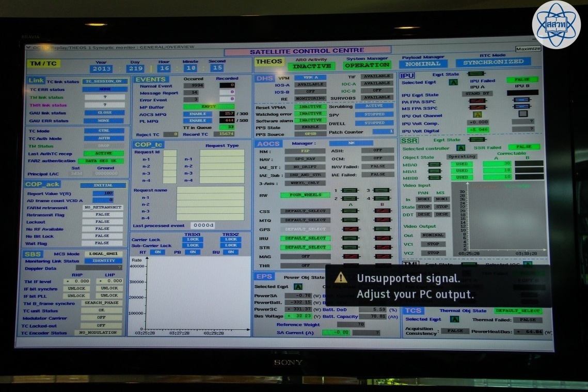The image size is (588, 392).
Task: Toggle the BU ON indicator
Action: [x=231, y=253]
